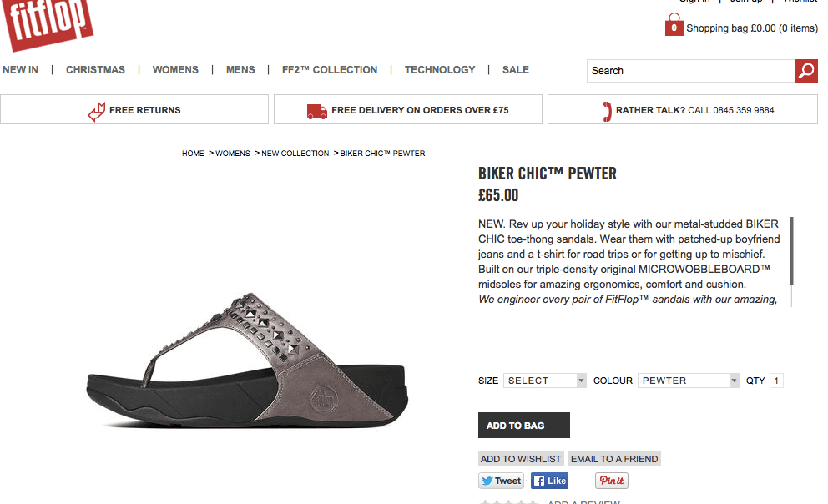Open the Womens navigation menu
Screen dimensions: 828x504
pos(175,70)
